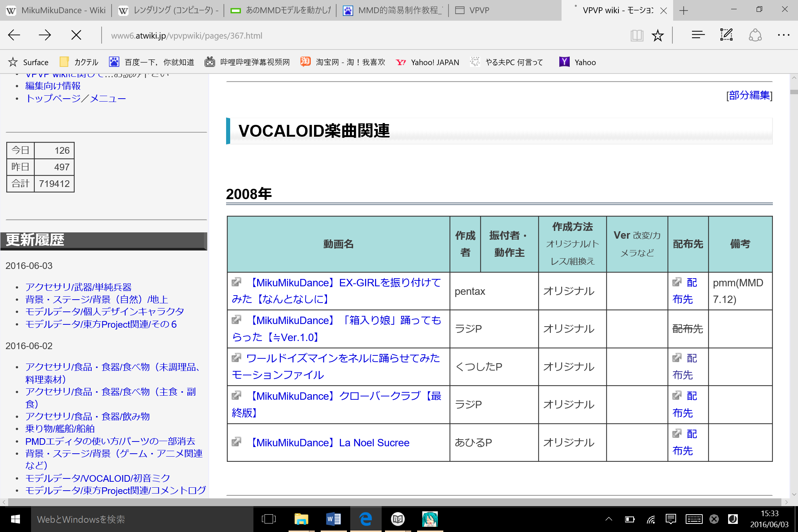Open reading view book icon
The width and height of the screenshot is (798, 532).
pos(637,35)
